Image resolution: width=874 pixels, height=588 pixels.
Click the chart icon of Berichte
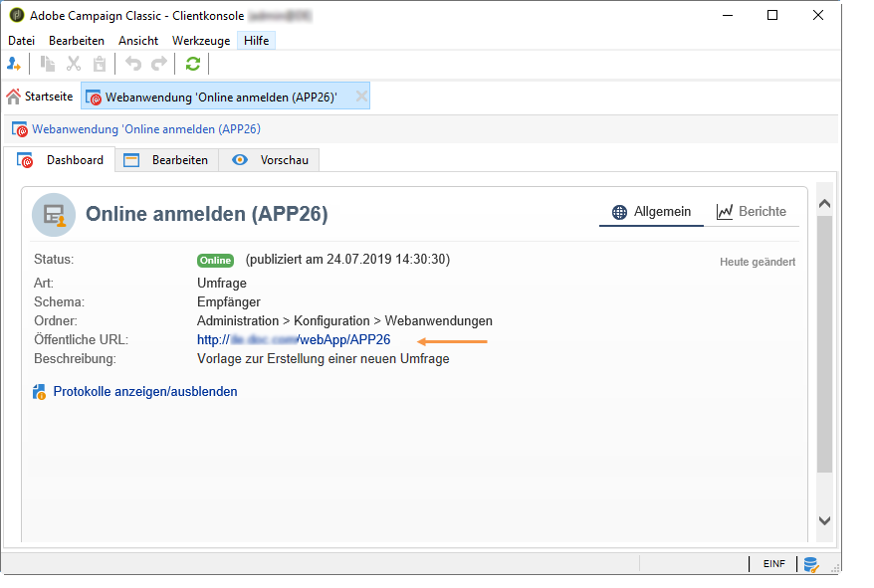[x=724, y=212]
